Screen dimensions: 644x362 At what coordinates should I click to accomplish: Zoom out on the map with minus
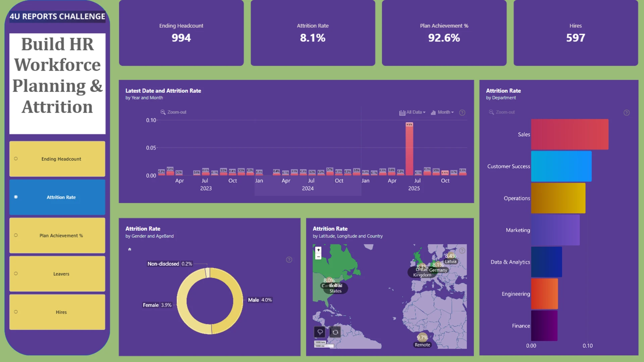click(x=318, y=257)
